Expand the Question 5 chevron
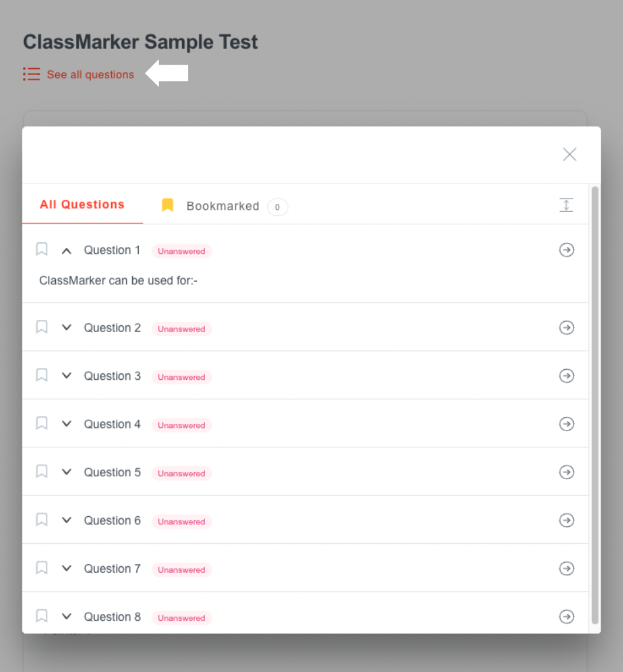623x672 pixels. pos(66,472)
